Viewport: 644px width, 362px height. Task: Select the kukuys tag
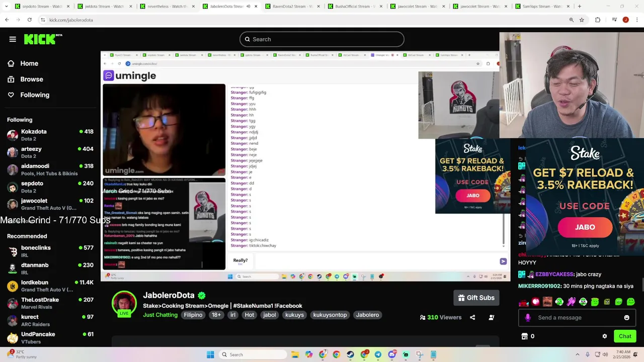[294, 315]
